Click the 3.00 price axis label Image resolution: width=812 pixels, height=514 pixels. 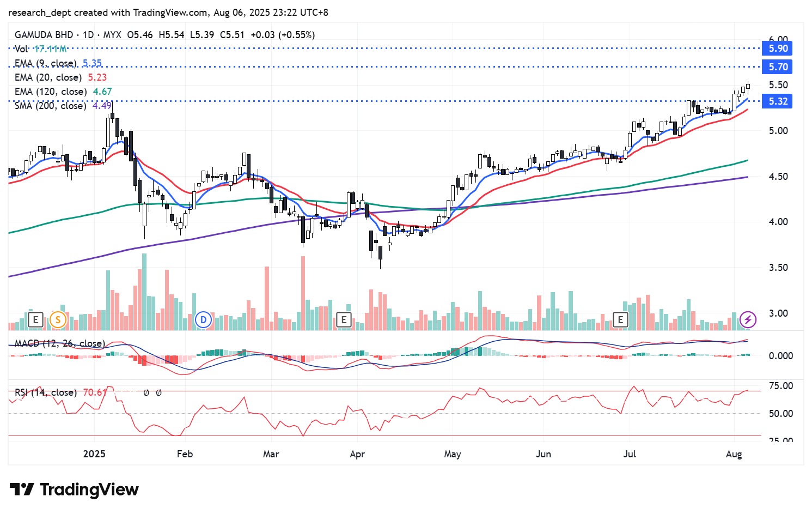coord(778,313)
